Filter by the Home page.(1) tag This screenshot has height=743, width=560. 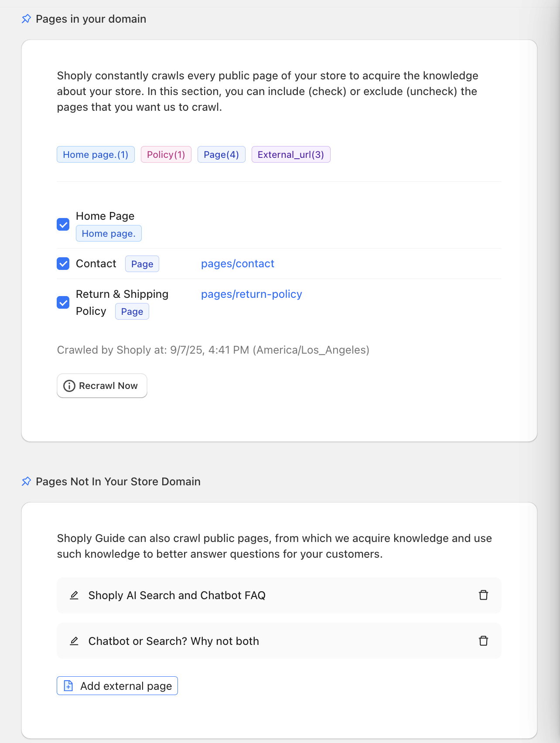(96, 154)
